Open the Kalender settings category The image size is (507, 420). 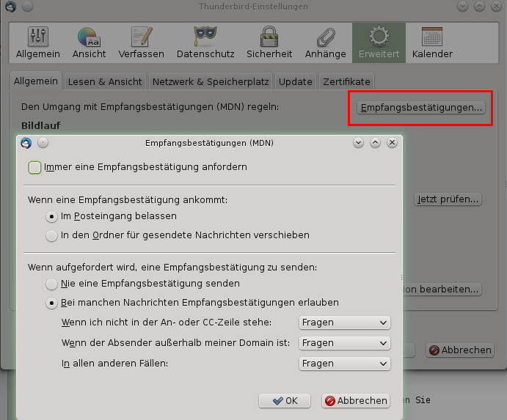click(432, 43)
